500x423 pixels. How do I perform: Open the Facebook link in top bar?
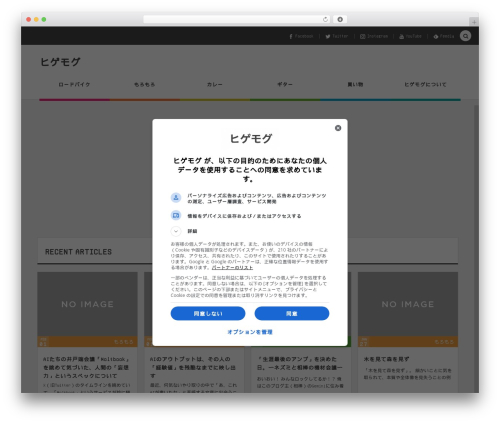click(x=301, y=36)
